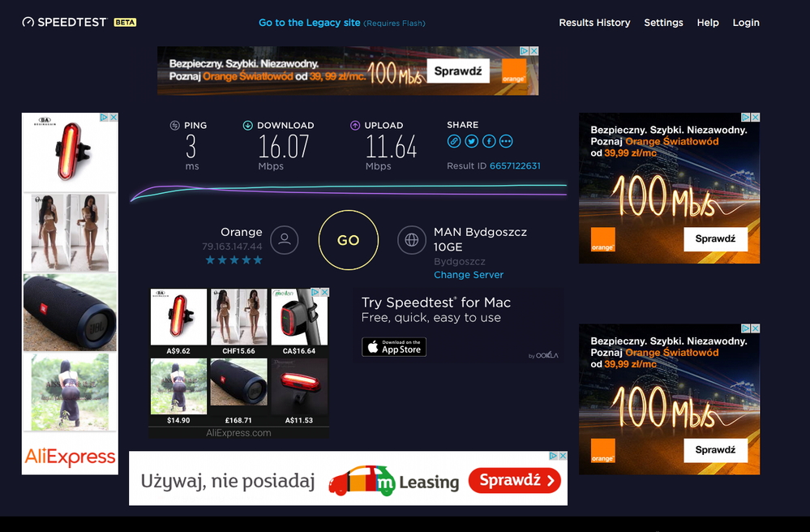
Task: Click the mLeasing car logo
Action: point(362,481)
